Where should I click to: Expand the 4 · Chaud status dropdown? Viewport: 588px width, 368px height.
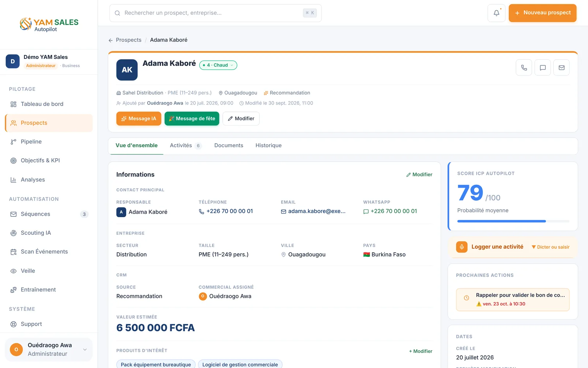[218, 65]
